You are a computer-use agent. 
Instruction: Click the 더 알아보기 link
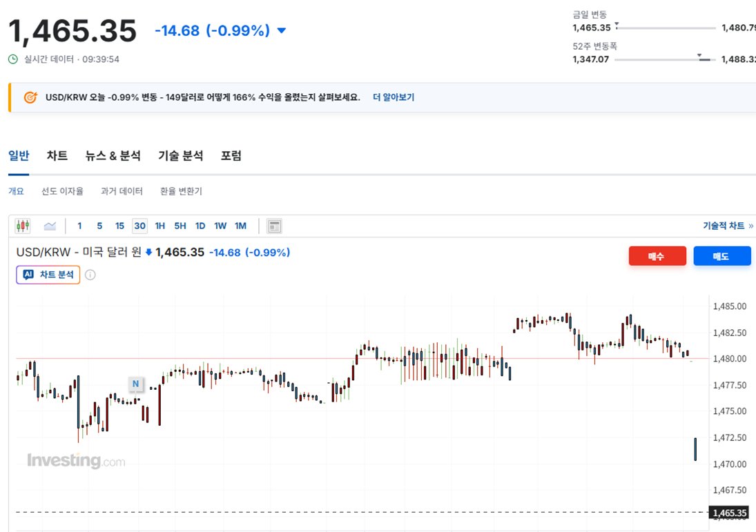coord(394,97)
